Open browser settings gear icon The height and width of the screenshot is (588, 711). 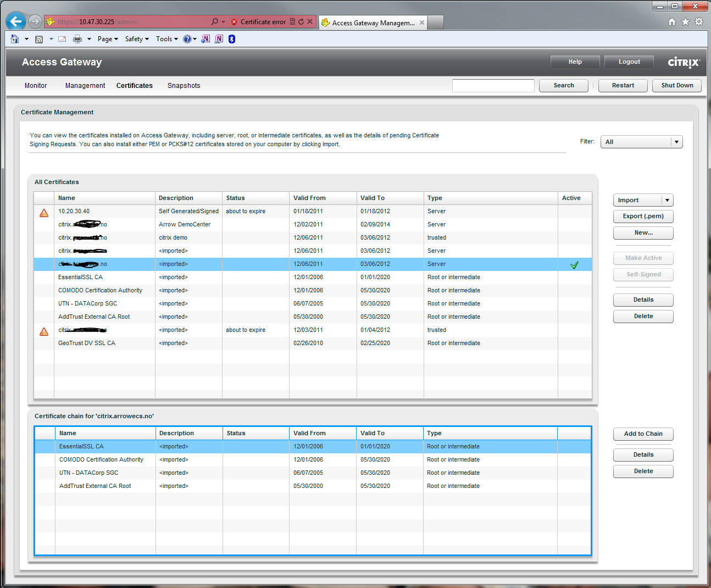pyautogui.click(x=699, y=21)
